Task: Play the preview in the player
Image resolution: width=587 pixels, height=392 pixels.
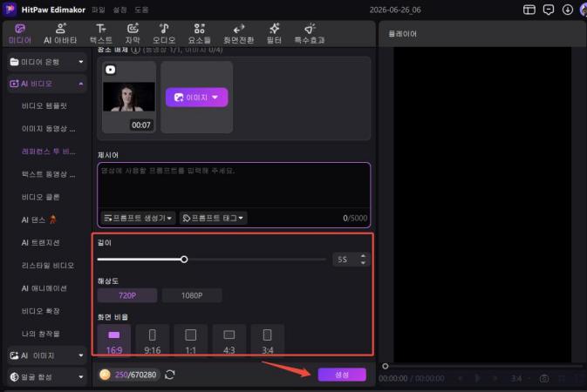Action: tap(477, 379)
